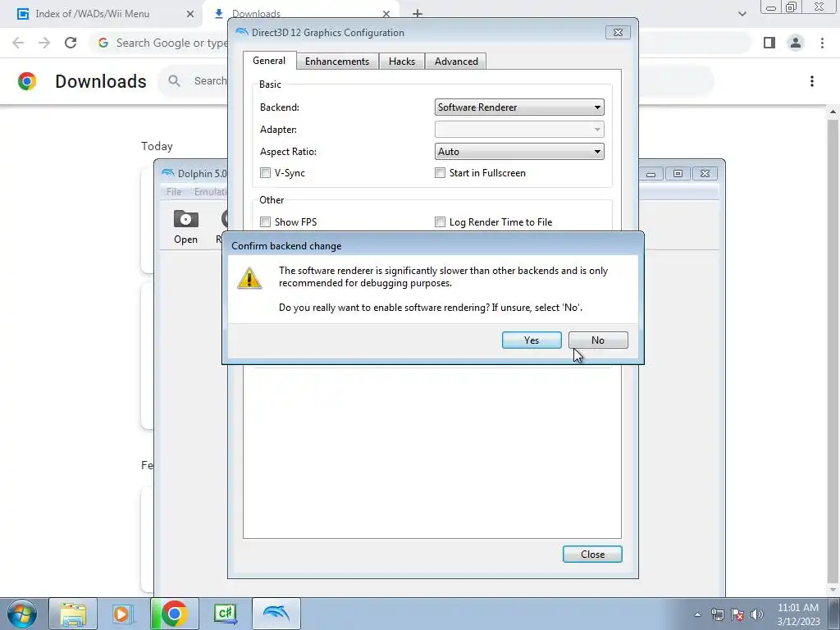
Task: Toggle Log Render Time to File checkbox
Action: tap(440, 221)
